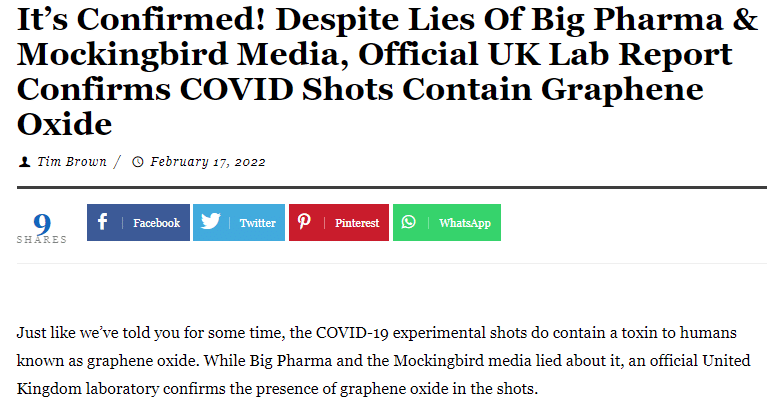782x411 pixels.
Task: Click the share count number 9
Action: [42, 224]
